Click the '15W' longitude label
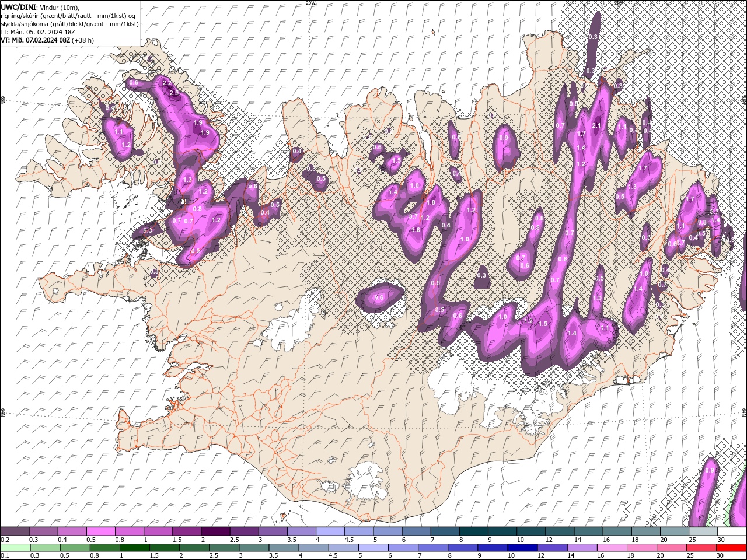The height and width of the screenshot is (560, 747). (618, 3)
